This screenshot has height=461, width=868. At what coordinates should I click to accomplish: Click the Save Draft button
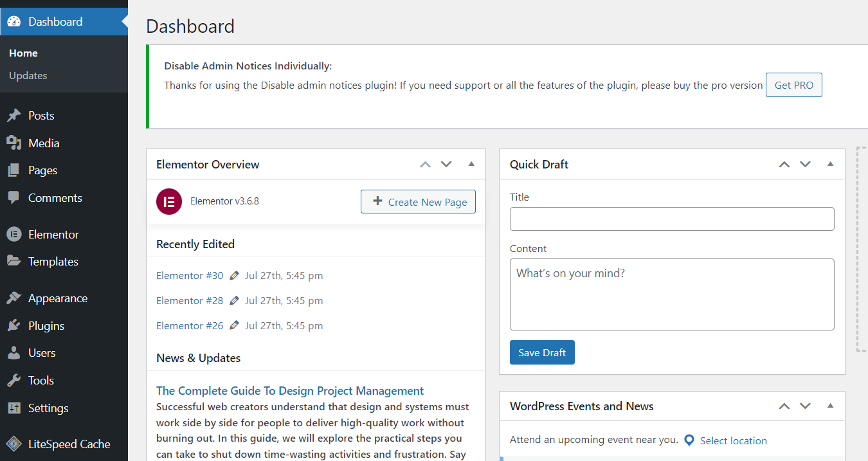click(542, 352)
